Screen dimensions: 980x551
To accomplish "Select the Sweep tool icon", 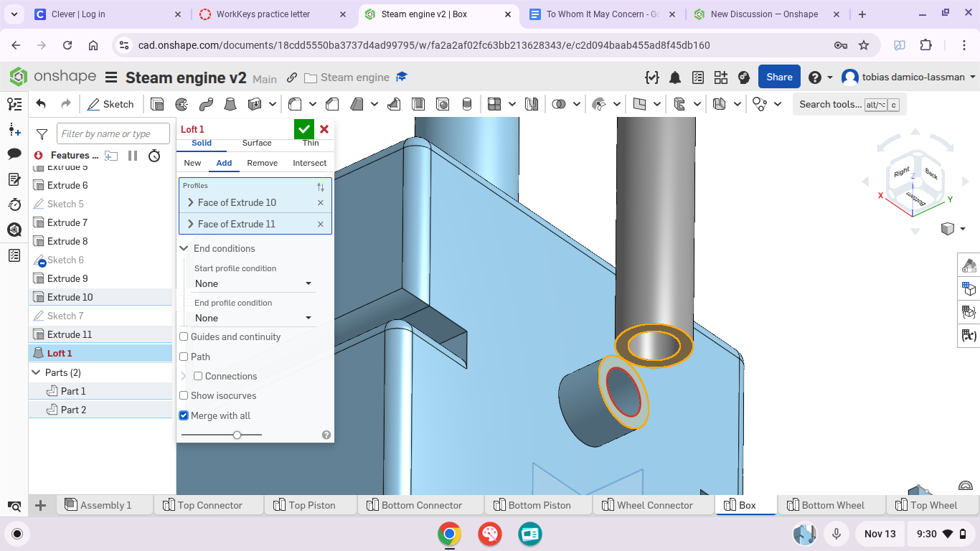I will 206,104.
